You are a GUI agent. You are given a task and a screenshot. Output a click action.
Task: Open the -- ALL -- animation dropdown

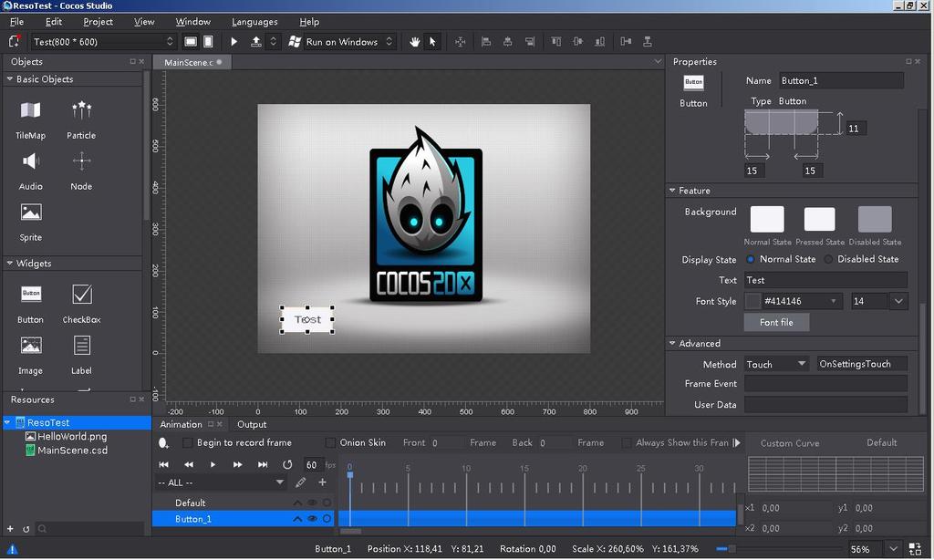click(x=221, y=482)
